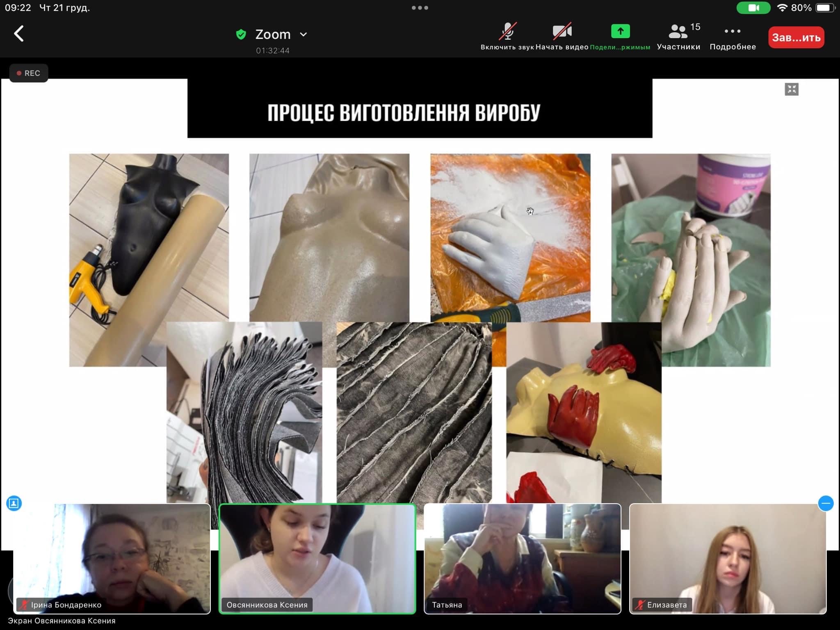Exit fullscreen with the collapse arrows icon
The height and width of the screenshot is (630, 840).
pos(792,89)
